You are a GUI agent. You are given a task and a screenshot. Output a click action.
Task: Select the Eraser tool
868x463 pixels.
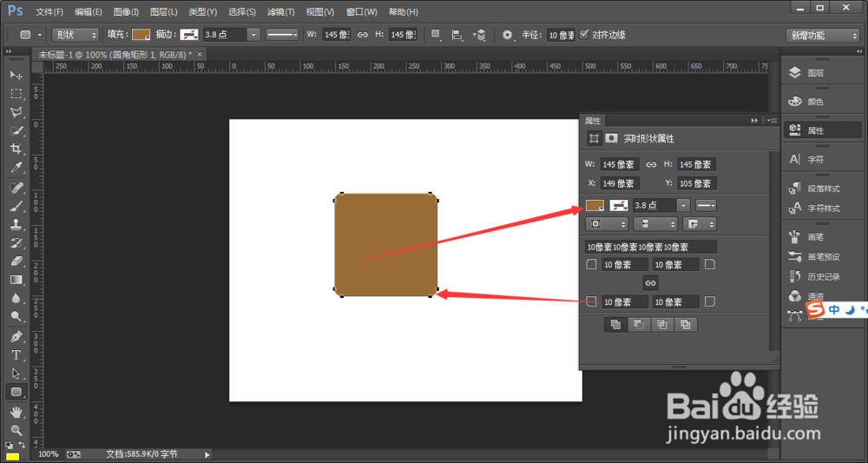[16, 261]
